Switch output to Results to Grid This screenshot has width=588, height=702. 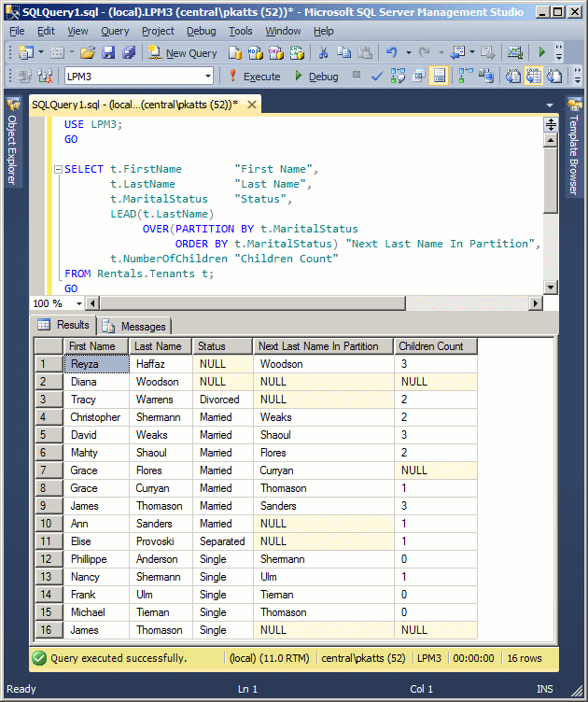click(x=534, y=77)
